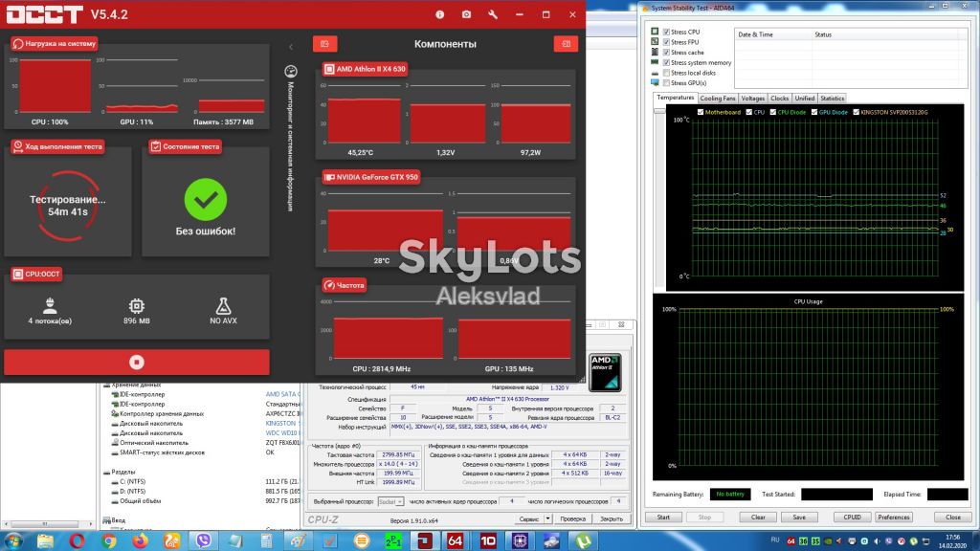Screen dimensions: 980x551
Task: Toggle KINGSTON SVP200S3120G graph checkbox
Action: click(857, 113)
